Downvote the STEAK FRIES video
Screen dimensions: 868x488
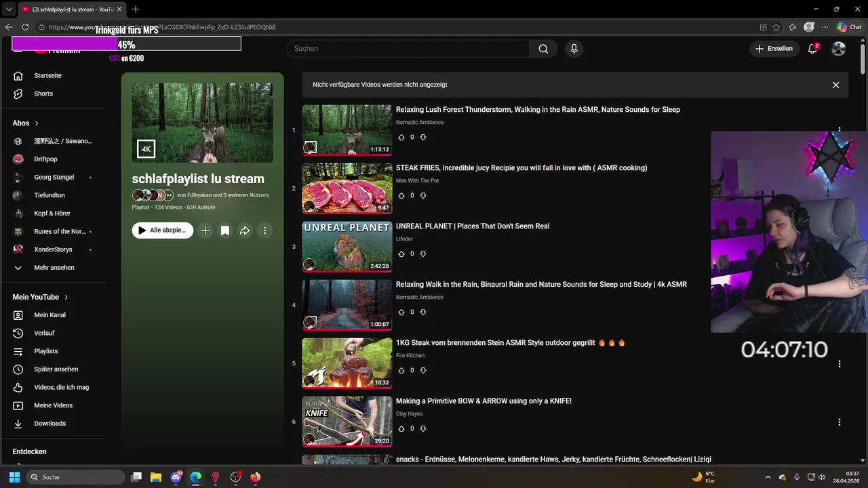point(423,196)
